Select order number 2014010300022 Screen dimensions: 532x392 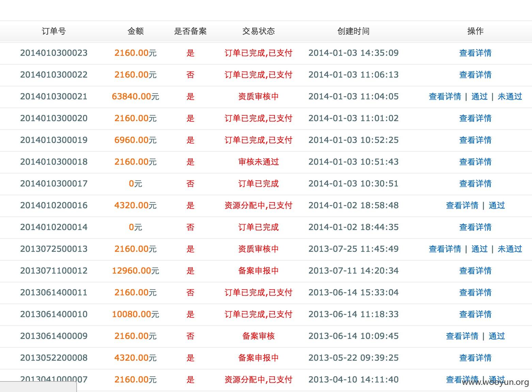click(54, 75)
